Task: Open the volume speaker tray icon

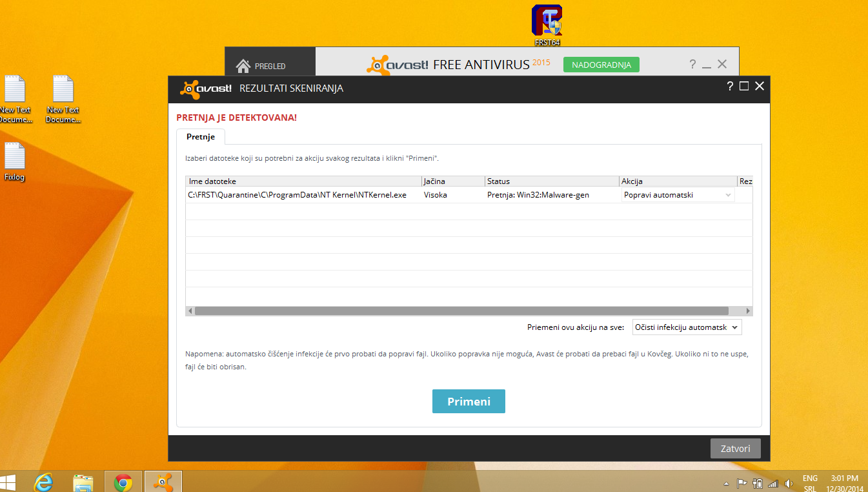Action: click(x=788, y=483)
